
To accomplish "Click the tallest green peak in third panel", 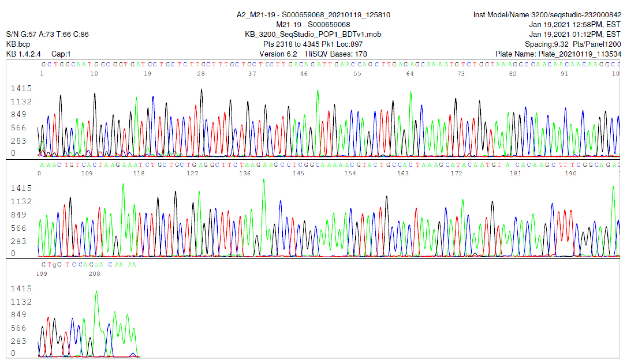I will (96, 293).
